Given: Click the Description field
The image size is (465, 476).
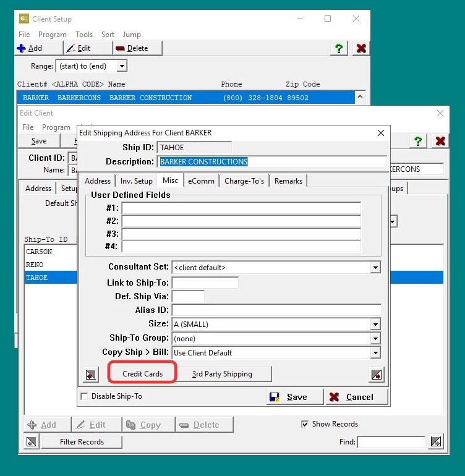Looking at the screenshot, I should (272, 162).
